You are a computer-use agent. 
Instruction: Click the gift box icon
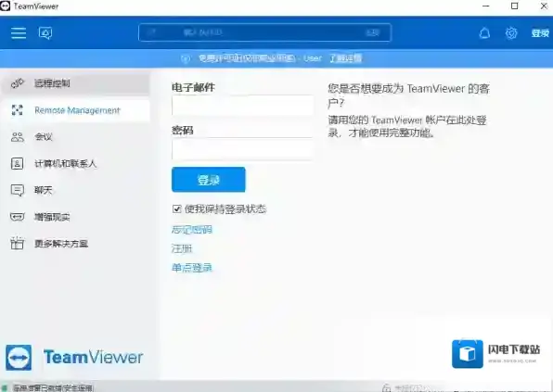(x=18, y=244)
